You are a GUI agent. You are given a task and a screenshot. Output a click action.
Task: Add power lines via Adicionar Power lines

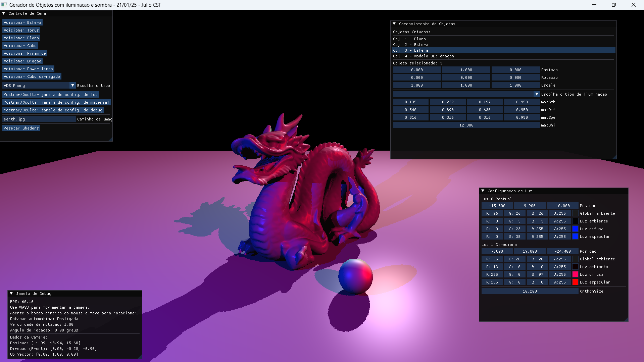[28, 68]
